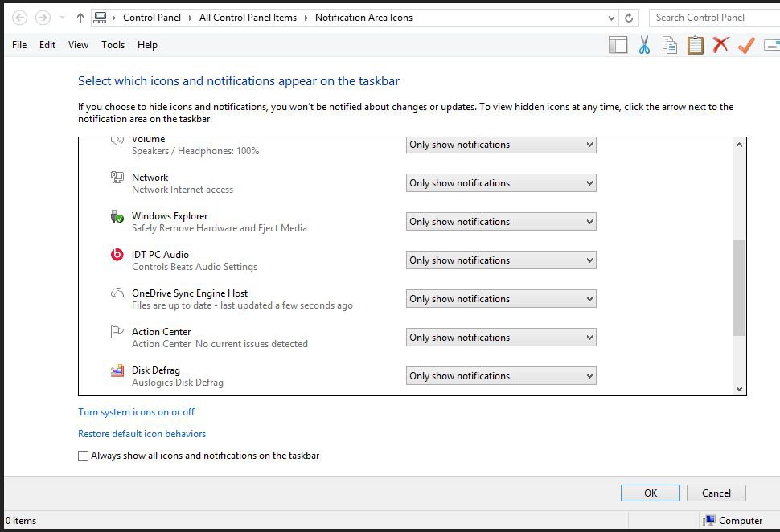Screen dimensions: 780x532
Task: Click '0 items' in status bar
Action: coord(21,521)
